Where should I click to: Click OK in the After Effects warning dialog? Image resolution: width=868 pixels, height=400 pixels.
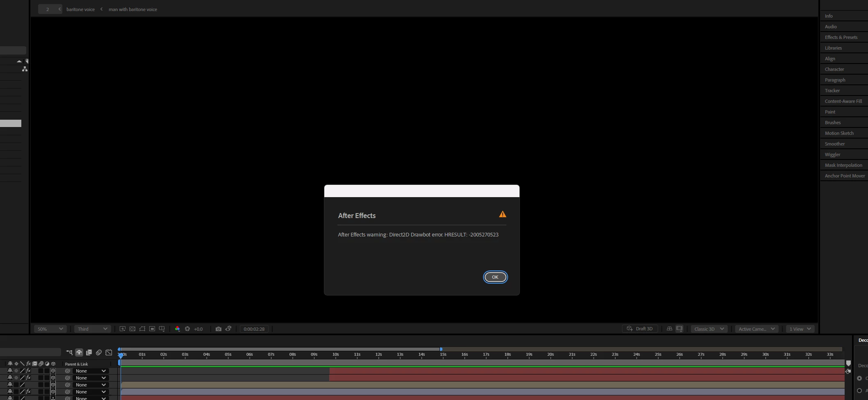coord(495,277)
